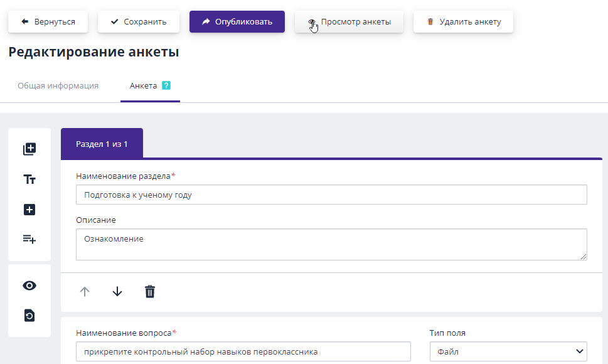Click the add section icon in sidebar
The width and height of the screenshot is (608, 364).
(29, 149)
